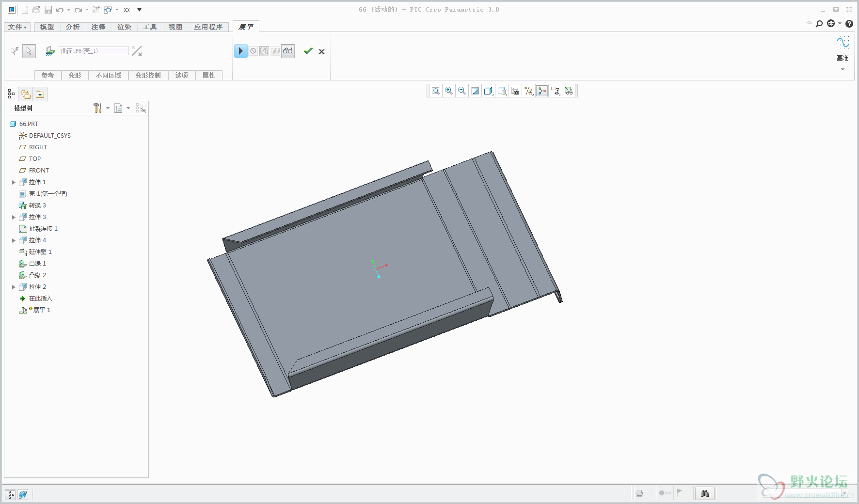Open the 文件 dropdown menu
This screenshot has height=504, width=859.
click(17, 27)
